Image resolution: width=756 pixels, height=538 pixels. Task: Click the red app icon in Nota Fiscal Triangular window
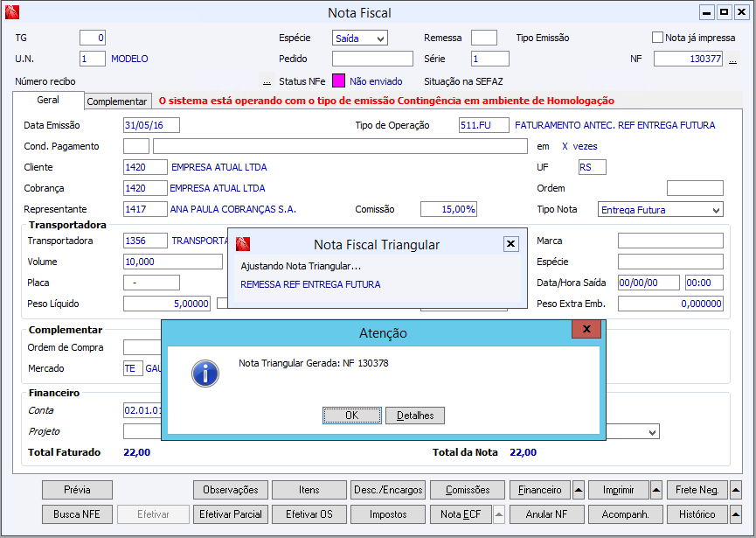pos(243,244)
